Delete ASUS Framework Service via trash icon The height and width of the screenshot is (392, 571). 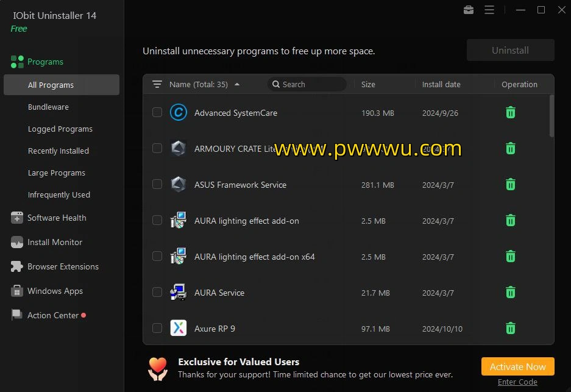[x=511, y=184]
